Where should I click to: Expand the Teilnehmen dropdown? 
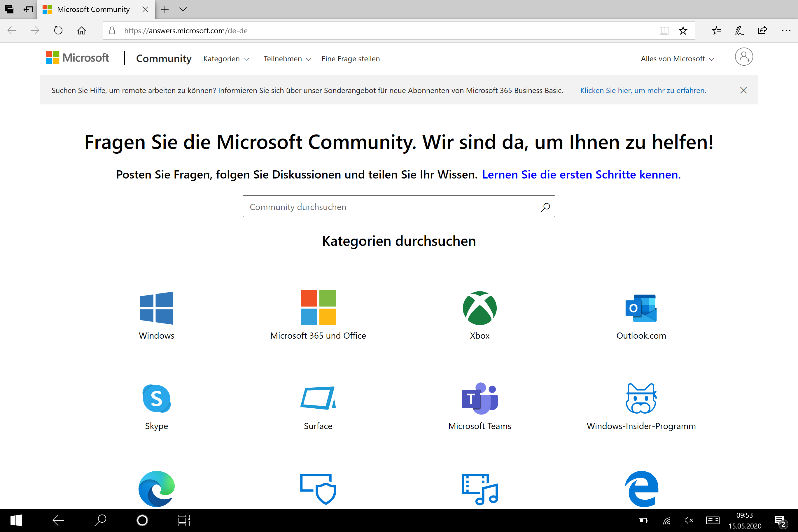click(x=287, y=59)
